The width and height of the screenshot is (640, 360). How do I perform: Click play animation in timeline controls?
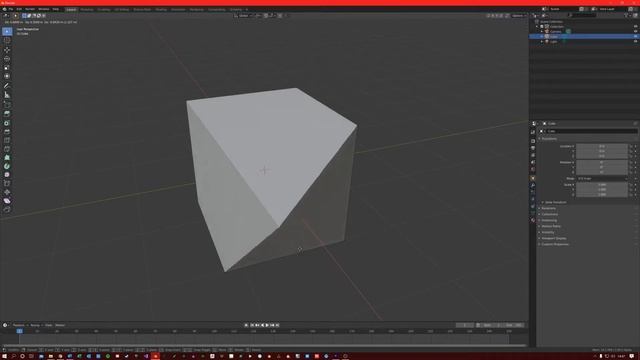(x=267, y=325)
